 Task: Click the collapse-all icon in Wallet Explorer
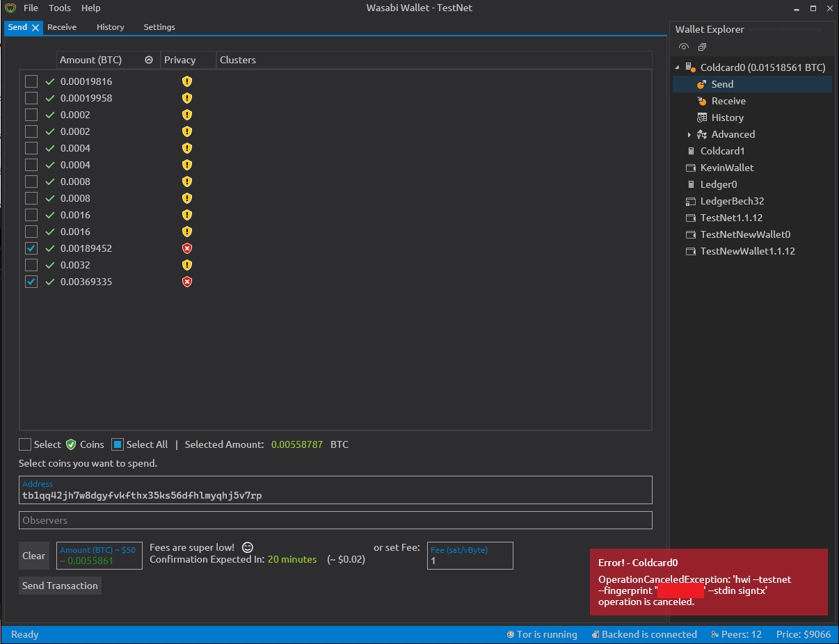pos(702,47)
